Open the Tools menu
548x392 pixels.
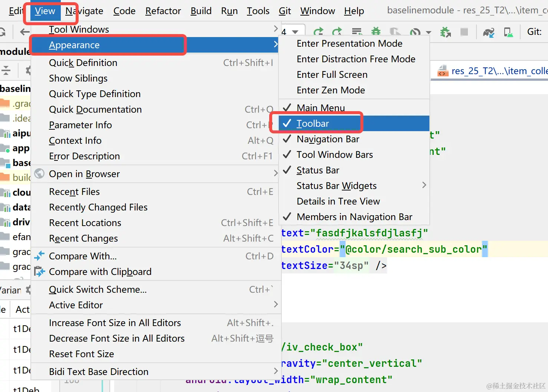point(258,11)
